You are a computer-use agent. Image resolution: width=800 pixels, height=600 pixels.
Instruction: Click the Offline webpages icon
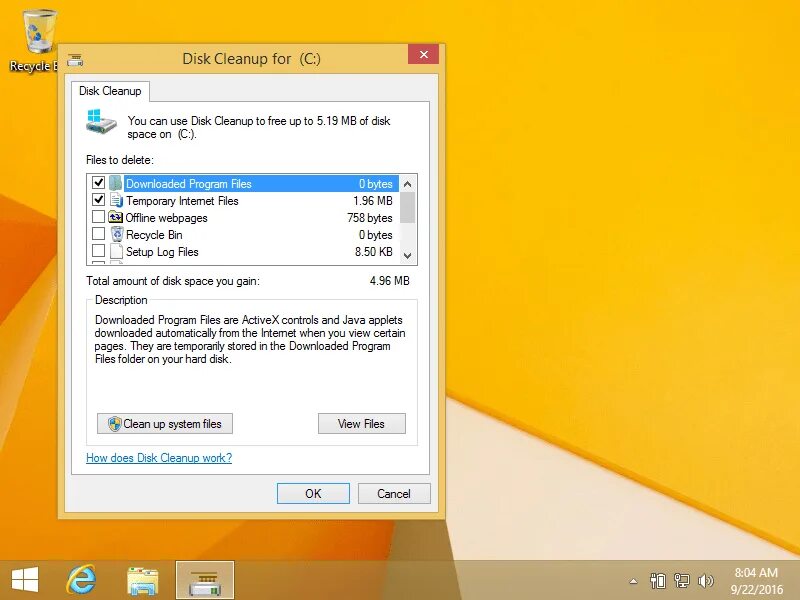[115, 217]
